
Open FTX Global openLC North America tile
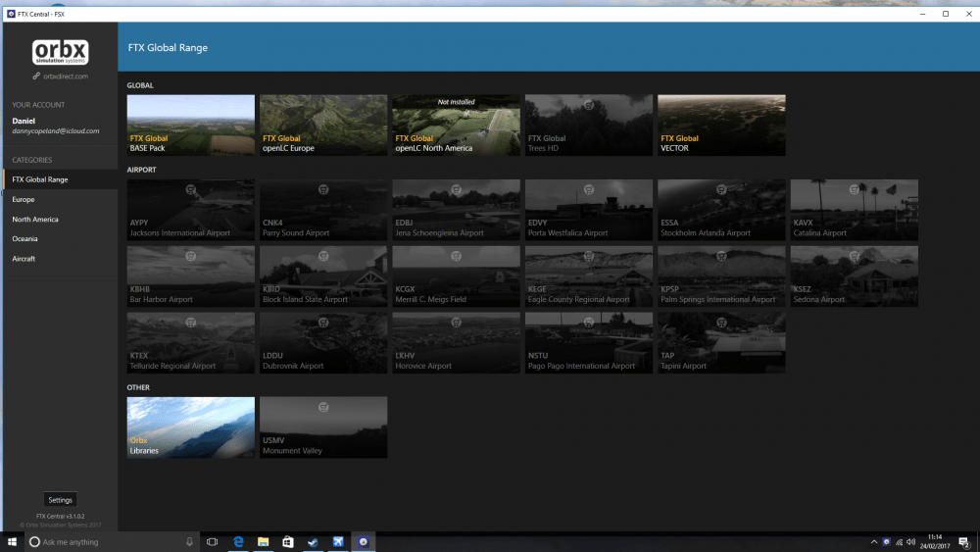pyautogui.click(x=457, y=125)
